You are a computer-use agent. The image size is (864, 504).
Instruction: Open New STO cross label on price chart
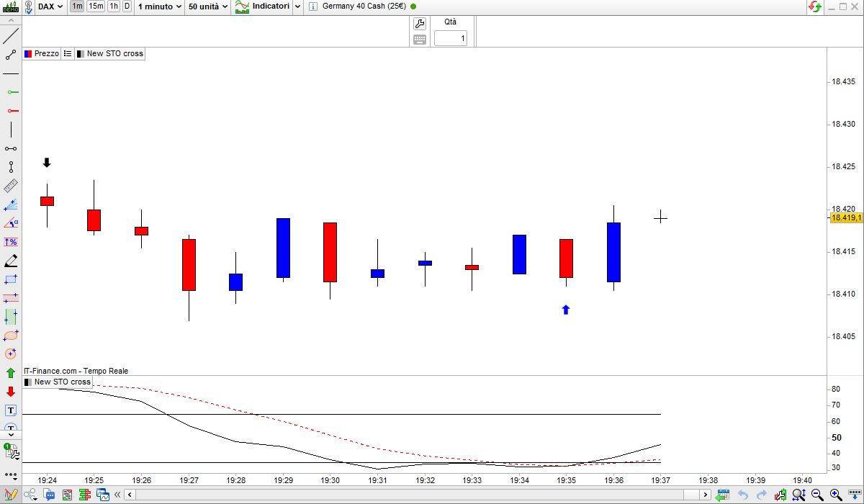[x=110, y=53]
